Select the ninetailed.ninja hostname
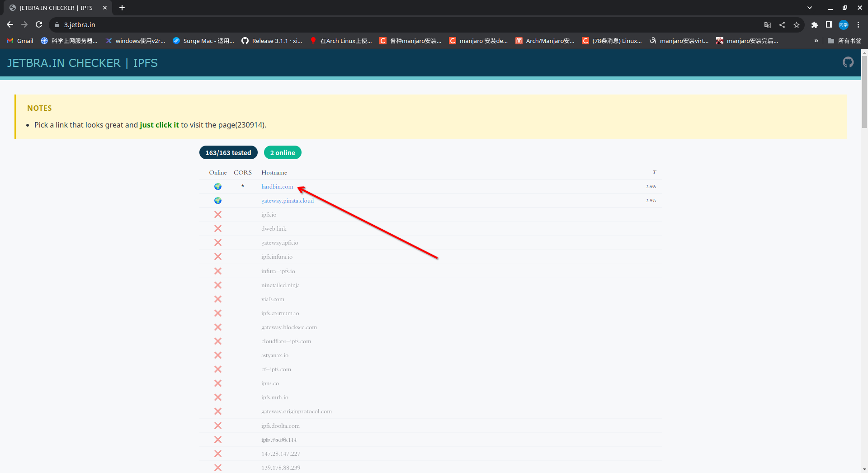 click(x=280, y=285)
